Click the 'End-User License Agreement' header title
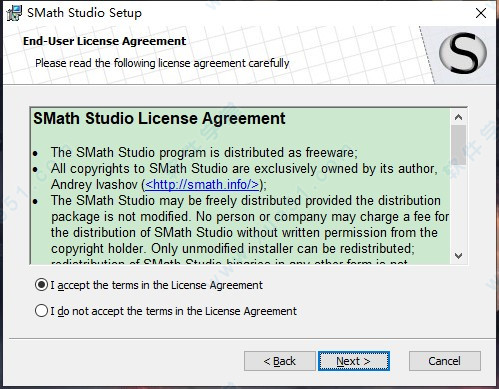This screenshot has height=389, width=499. 104,41
